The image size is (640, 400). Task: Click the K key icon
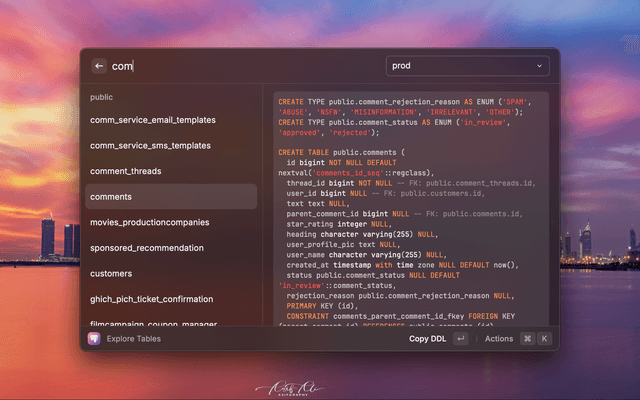tap(544, 339)
